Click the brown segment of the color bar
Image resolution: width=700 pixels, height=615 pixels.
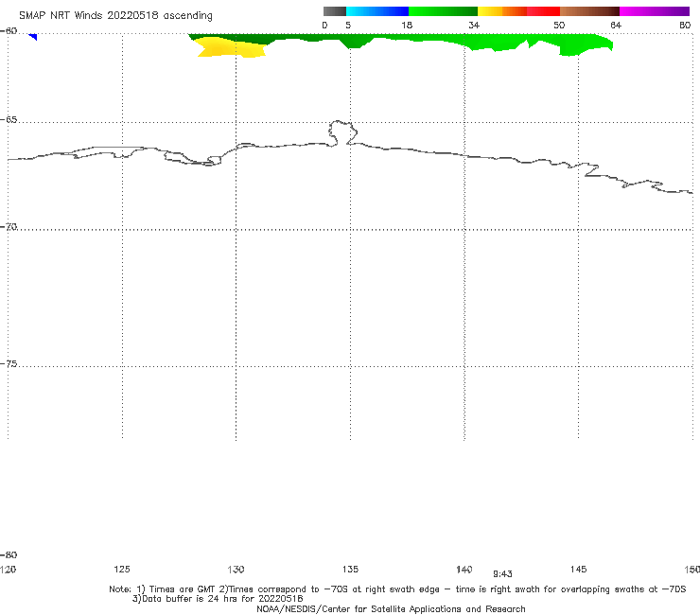pos(589,11)
